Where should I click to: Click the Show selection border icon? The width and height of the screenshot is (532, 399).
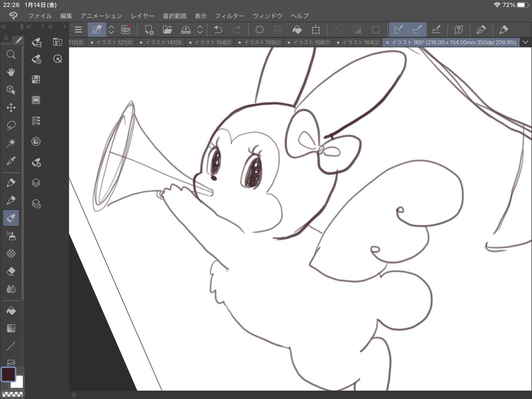[x=376, y=30]
